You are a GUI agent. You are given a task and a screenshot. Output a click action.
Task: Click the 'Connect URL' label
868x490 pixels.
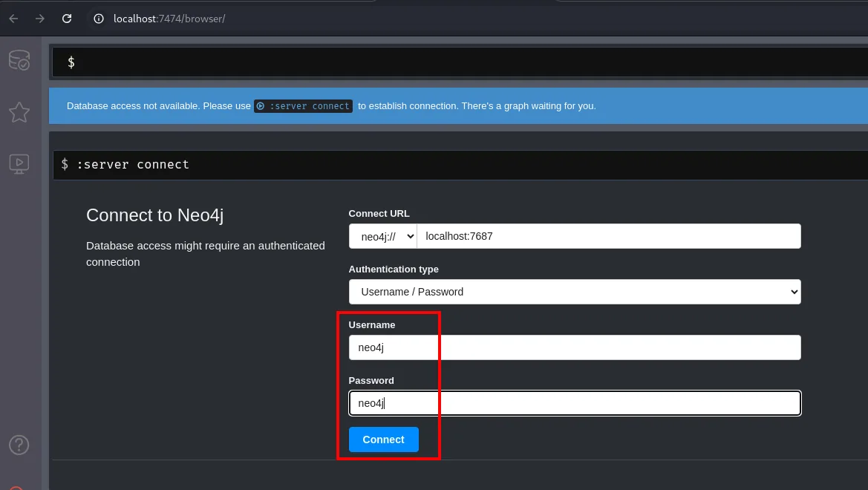click(379, 214)
